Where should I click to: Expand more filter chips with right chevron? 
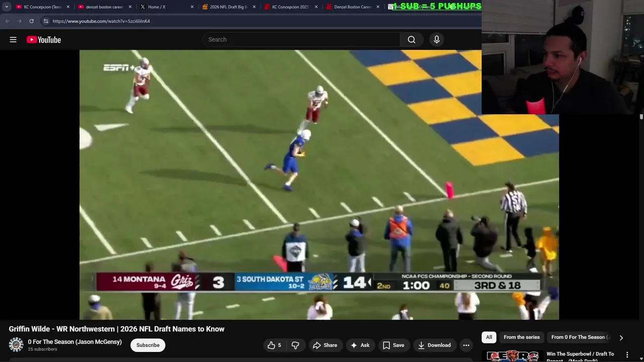[621, 337]
